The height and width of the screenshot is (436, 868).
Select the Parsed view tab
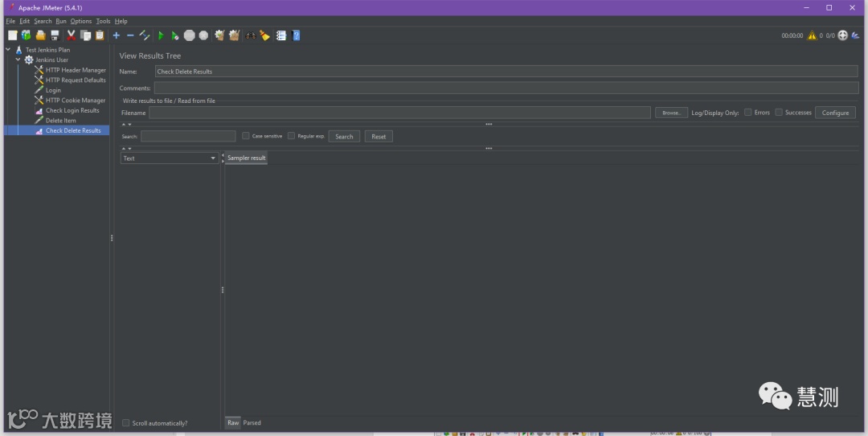[252, 422]
